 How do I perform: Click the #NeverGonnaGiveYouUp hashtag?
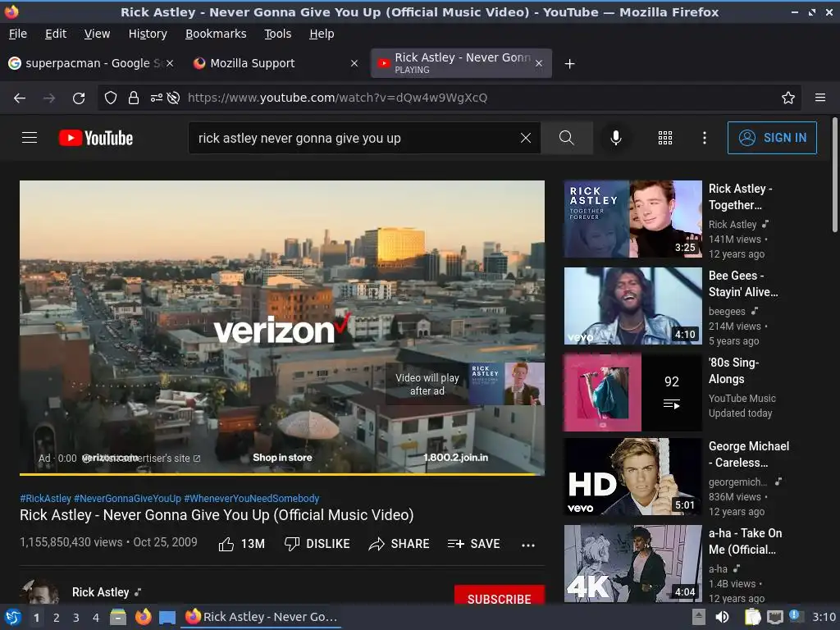pos(127,498)
